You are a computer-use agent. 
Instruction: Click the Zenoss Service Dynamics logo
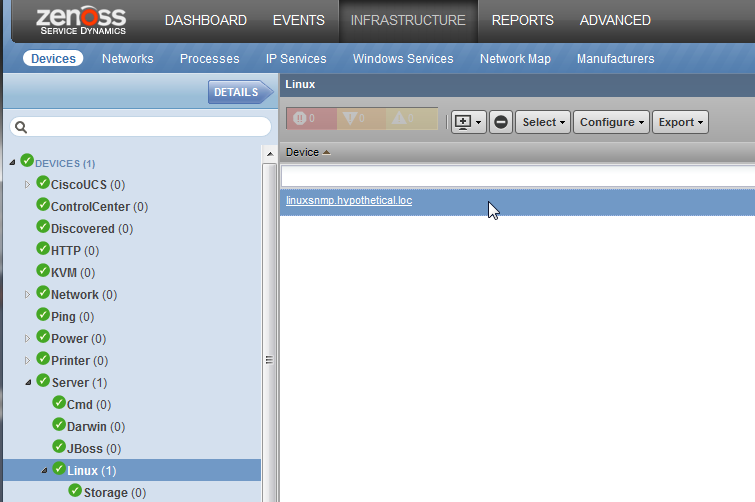[x=81, y=20]
